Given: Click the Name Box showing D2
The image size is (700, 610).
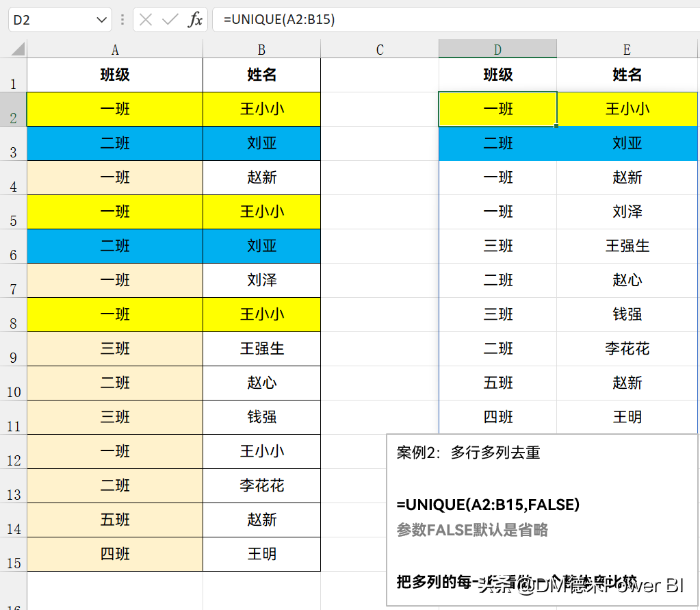Looking at the screenshot, I should tap(60, 20).
